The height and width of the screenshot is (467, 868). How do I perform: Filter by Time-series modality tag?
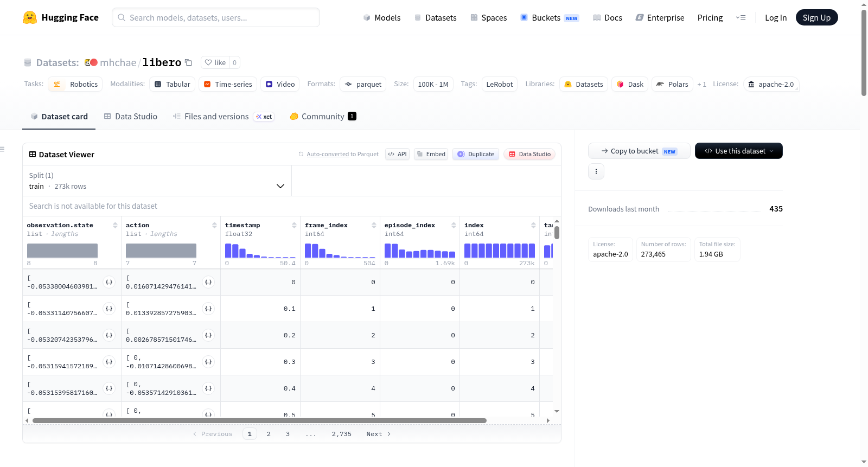(228, 84)
